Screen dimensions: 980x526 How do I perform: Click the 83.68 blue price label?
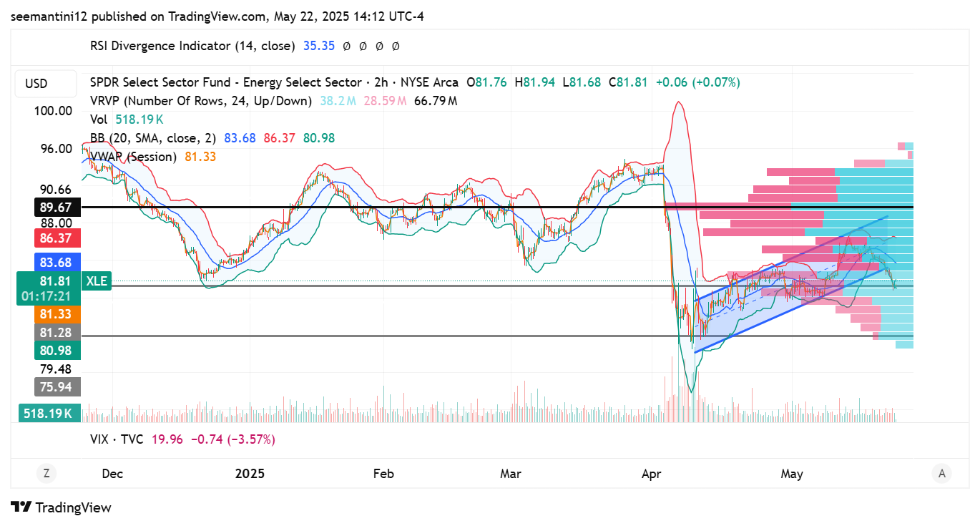[x=57, y=262]
